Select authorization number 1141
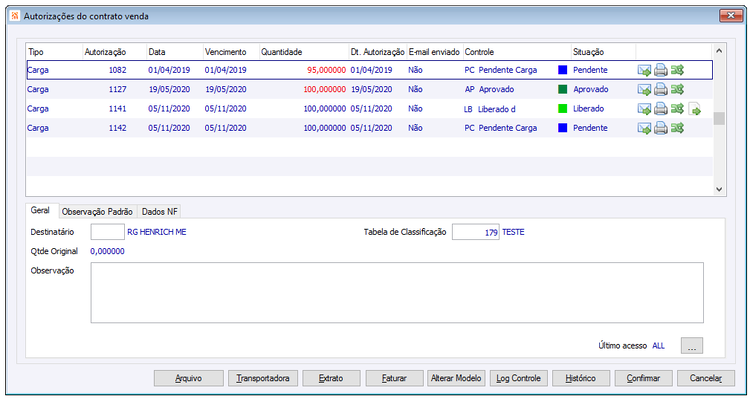750x399 pixels. (x=118, y=109)
